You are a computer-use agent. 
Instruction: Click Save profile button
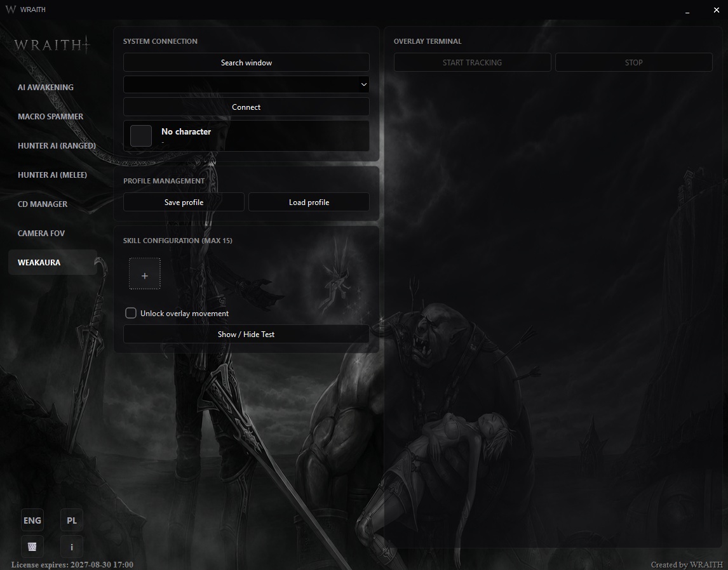184,202
